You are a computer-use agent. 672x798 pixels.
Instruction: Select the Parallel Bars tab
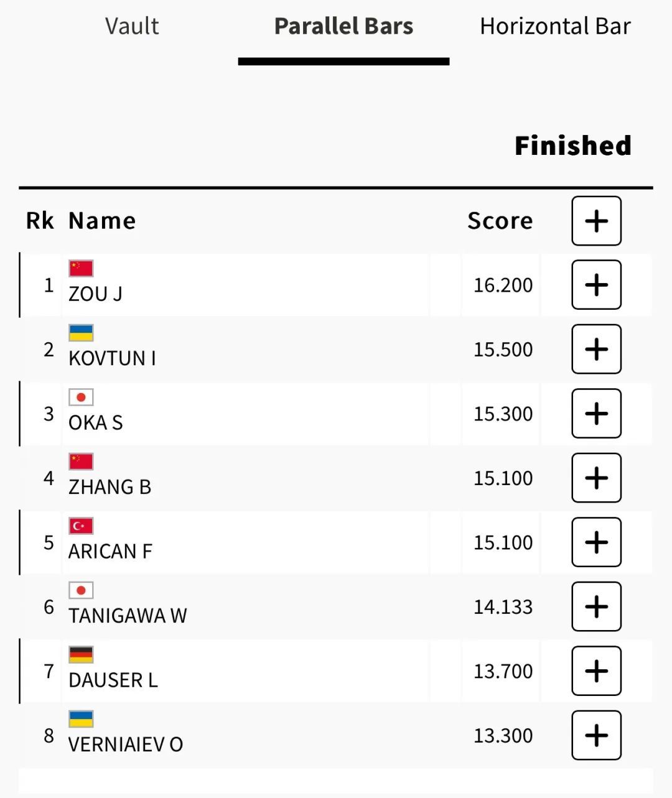343,26
